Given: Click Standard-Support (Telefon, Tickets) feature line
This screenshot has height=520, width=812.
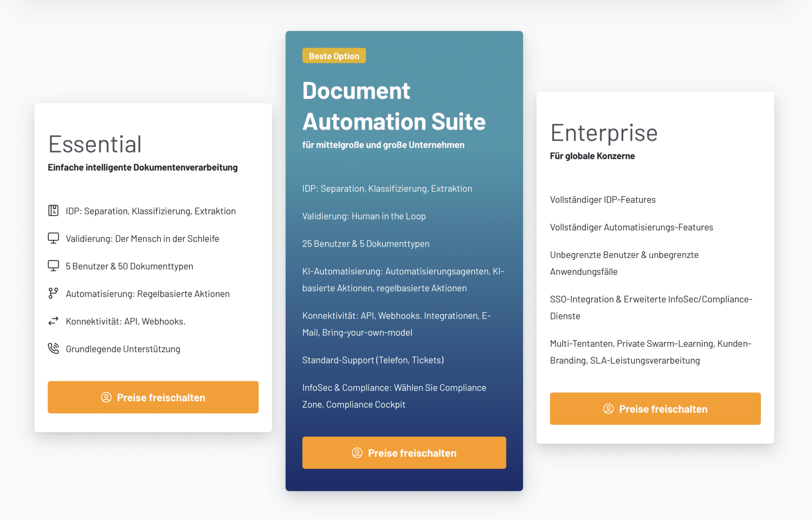Looking at the screenshot, I should 373,360.
